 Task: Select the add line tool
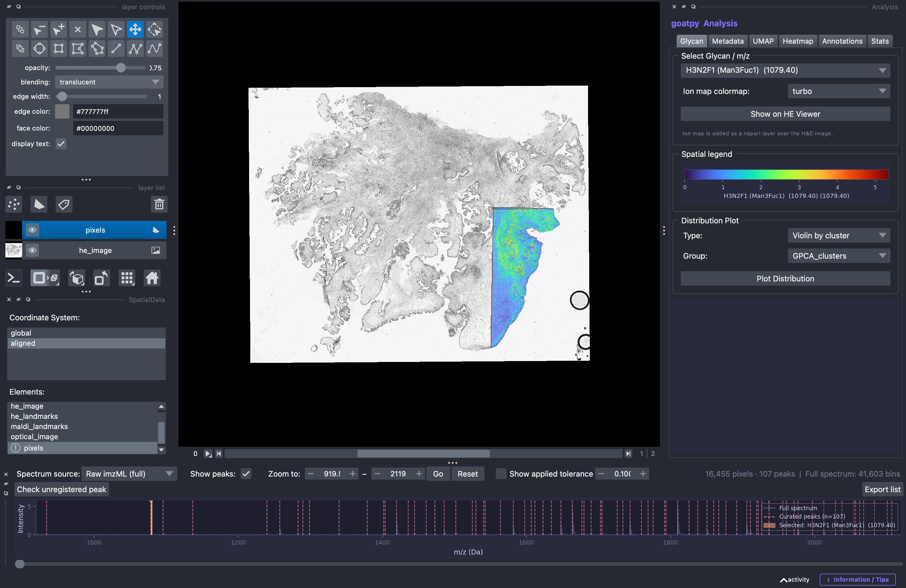coord(116,49)
